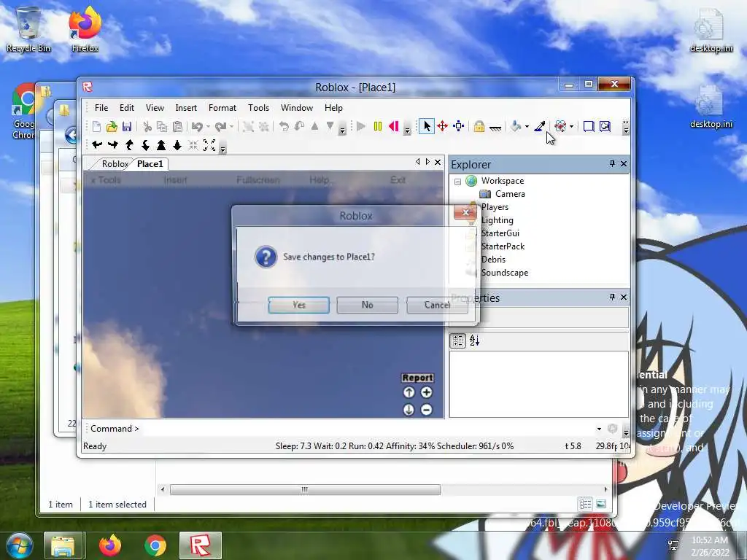Open the File menu
The image size is (747, 560).
click(101, 108)
